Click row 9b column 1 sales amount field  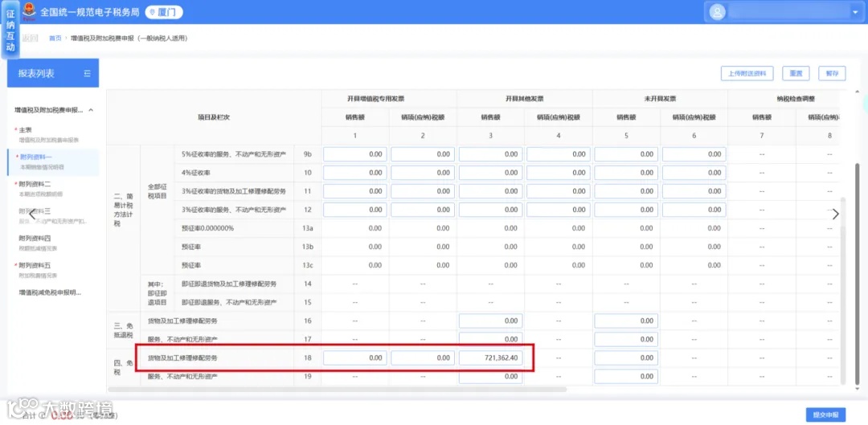[354, 154]
